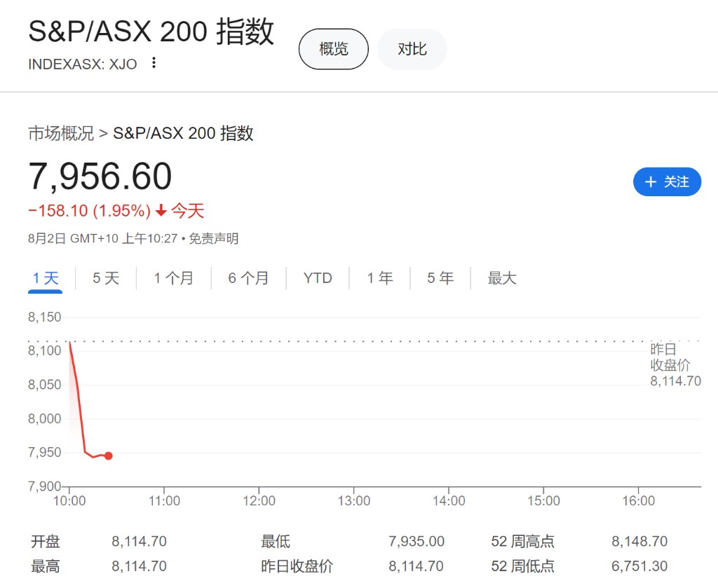
Task: Show the 最大 maximum range
Action: click(502, 278)
